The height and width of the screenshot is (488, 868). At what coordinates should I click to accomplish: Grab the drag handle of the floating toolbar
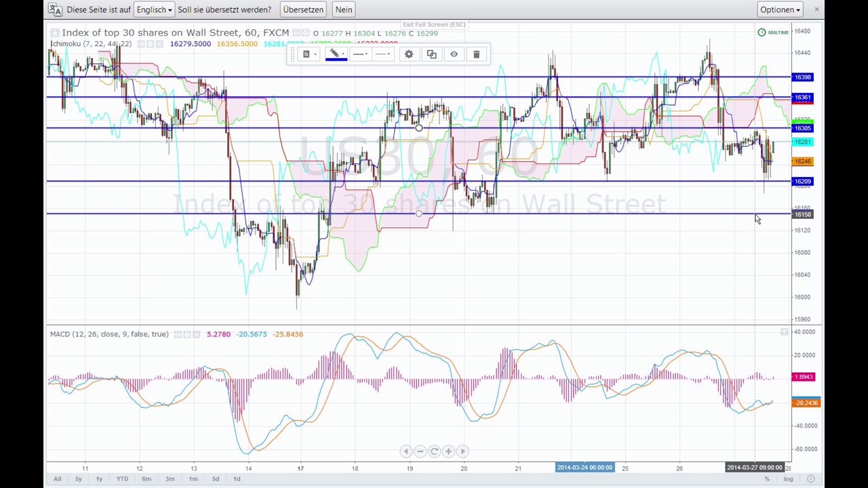(x=292, y=54)
